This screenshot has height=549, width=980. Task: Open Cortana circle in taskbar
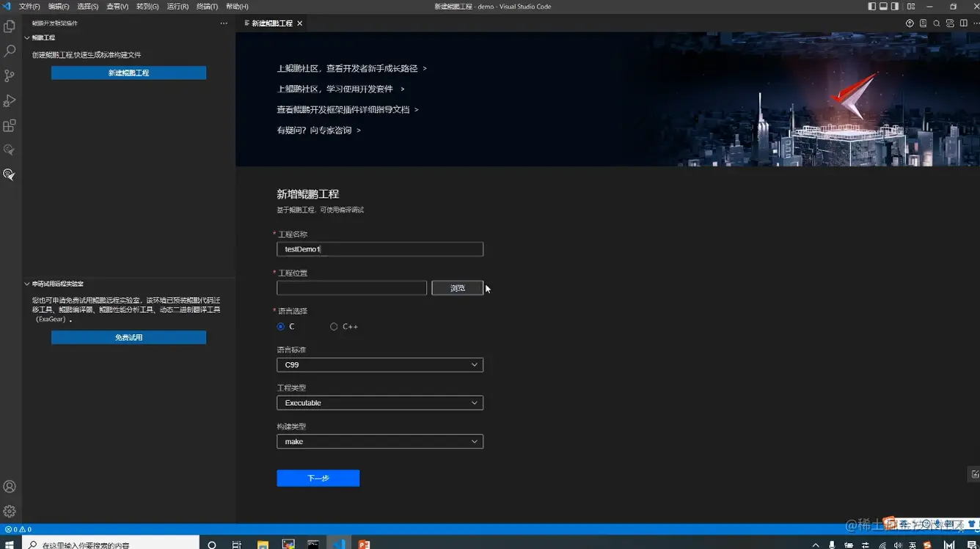click(212, 545)
